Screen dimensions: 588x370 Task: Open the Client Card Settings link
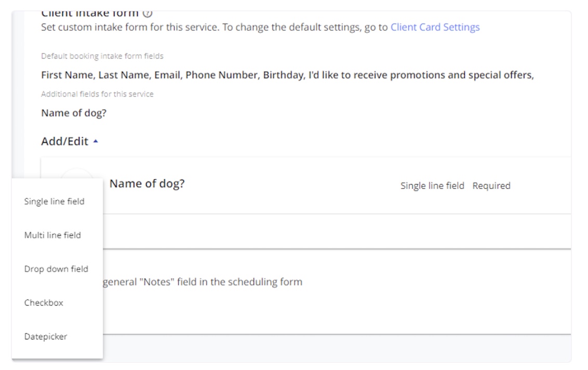click(x=435, y=27)
